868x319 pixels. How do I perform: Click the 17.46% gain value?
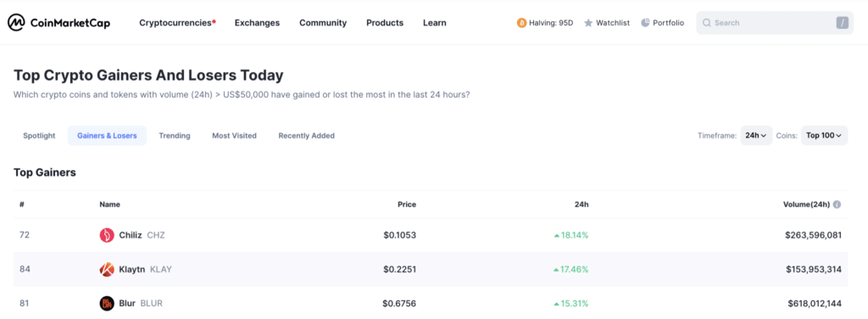click(x=570, y=270)
